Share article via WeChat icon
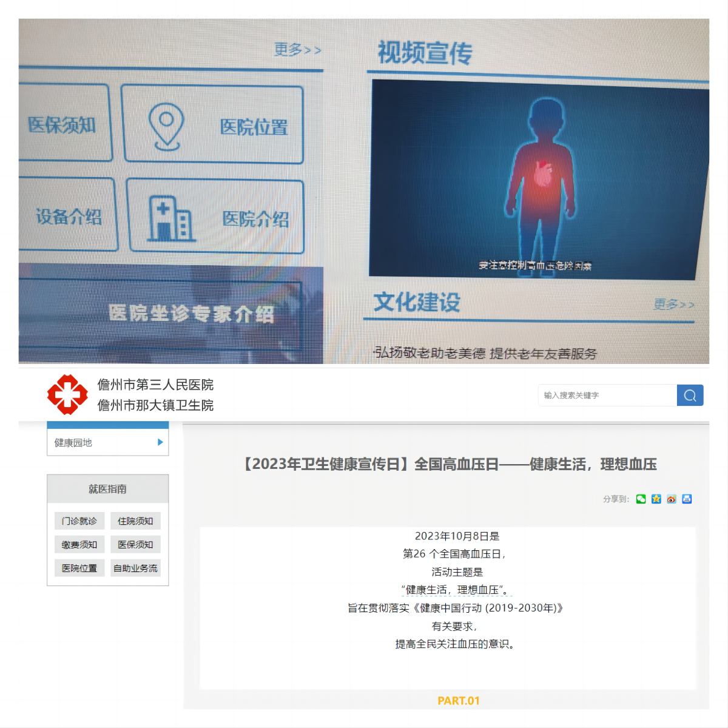The height and width of the screenshot is (728, 728). 641,499
